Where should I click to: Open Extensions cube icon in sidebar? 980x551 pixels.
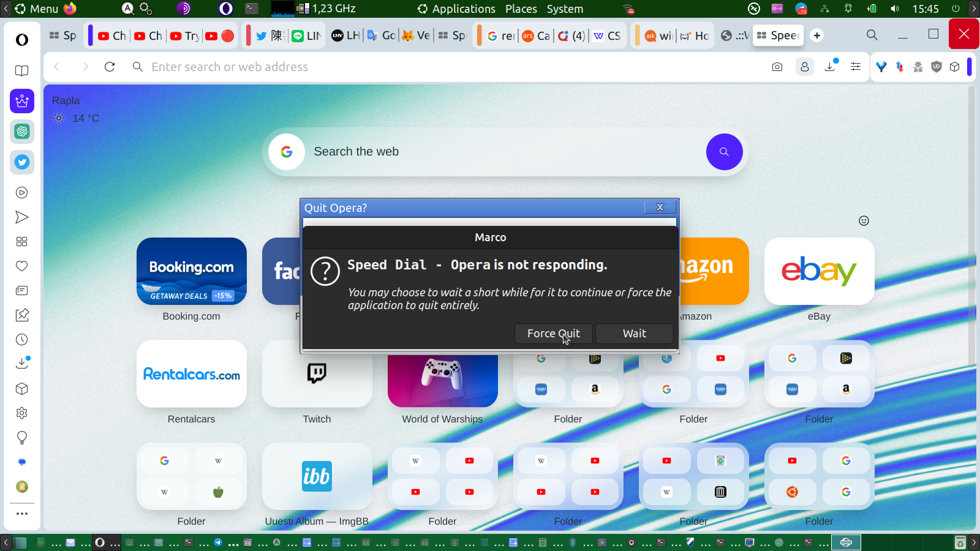(22, 389)
